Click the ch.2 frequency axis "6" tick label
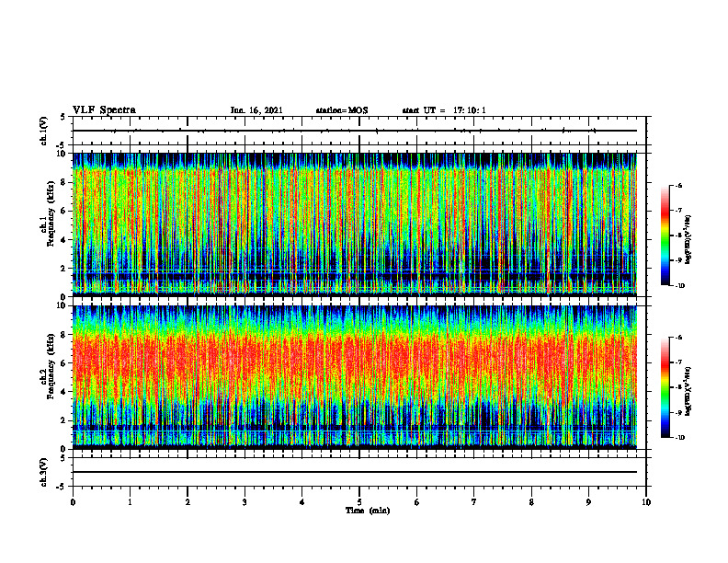The image size is (728, 563). (x=64, y=363)
